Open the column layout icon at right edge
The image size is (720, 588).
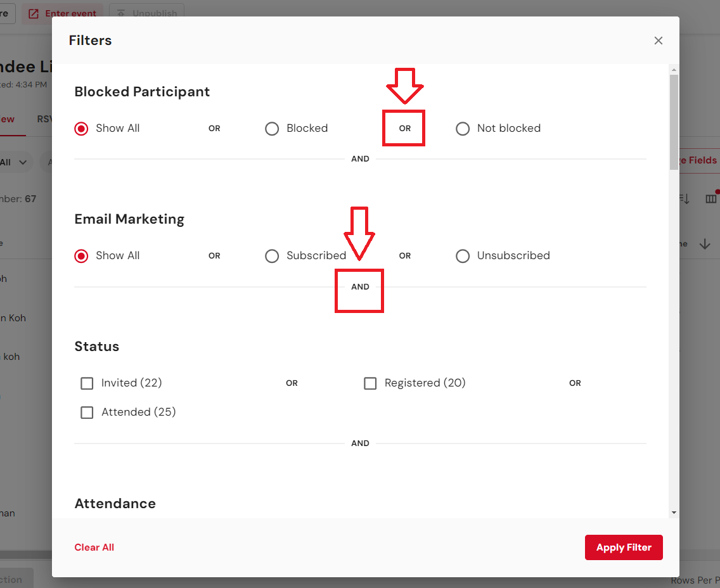point(711,199)
